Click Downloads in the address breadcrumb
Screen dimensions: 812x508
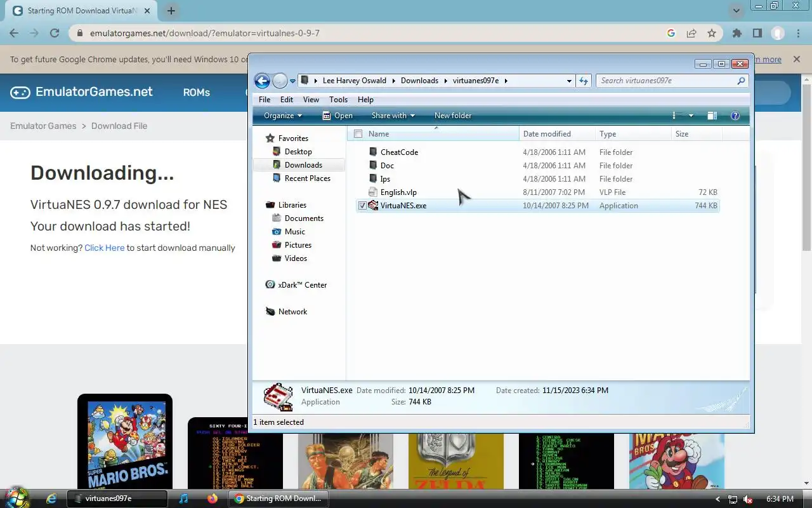(419, 81)
